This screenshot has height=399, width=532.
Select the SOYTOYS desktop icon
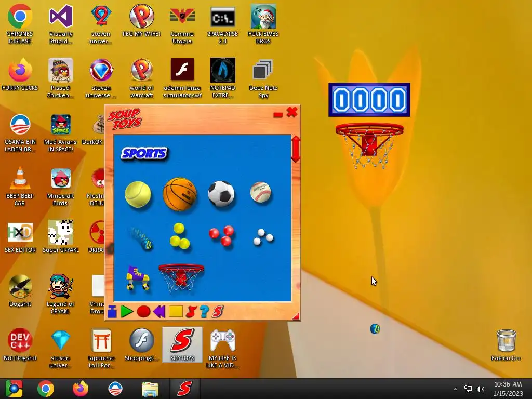pos(182,344)
